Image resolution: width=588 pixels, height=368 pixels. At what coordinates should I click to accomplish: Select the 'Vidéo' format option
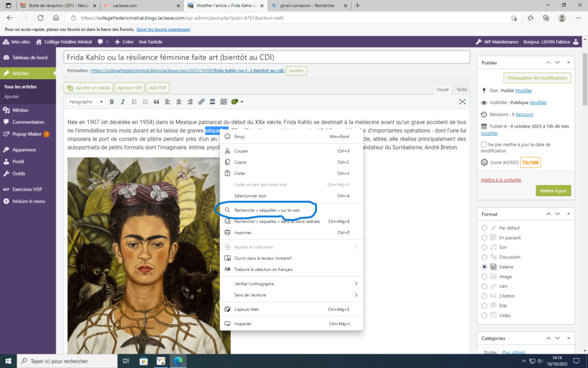(x=484, y=316)
